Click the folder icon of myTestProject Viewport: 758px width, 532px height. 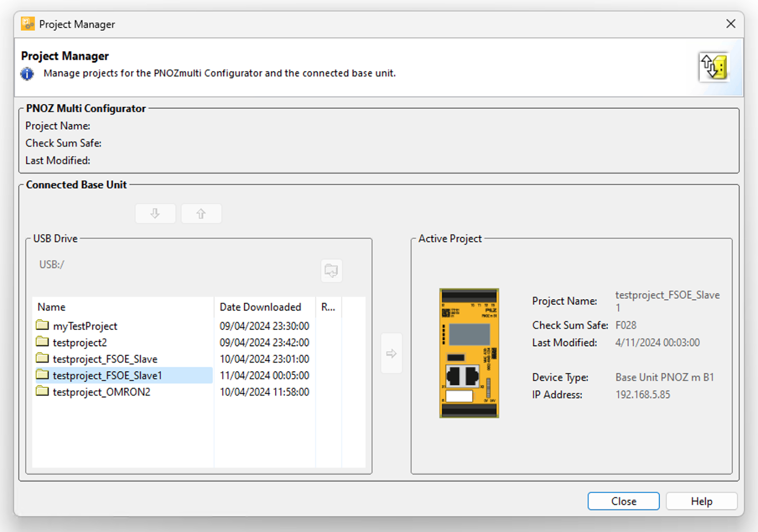(x=42, y=325)
